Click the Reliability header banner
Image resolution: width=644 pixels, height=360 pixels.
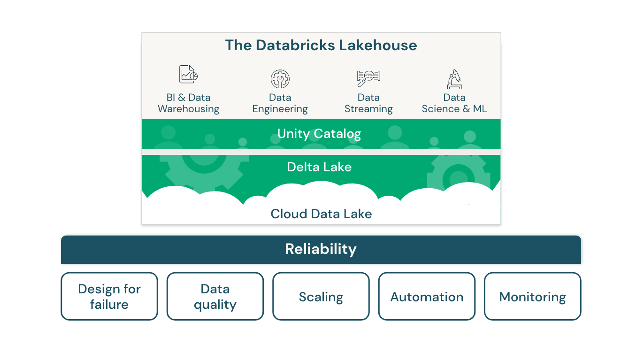[x=321, y=249]
